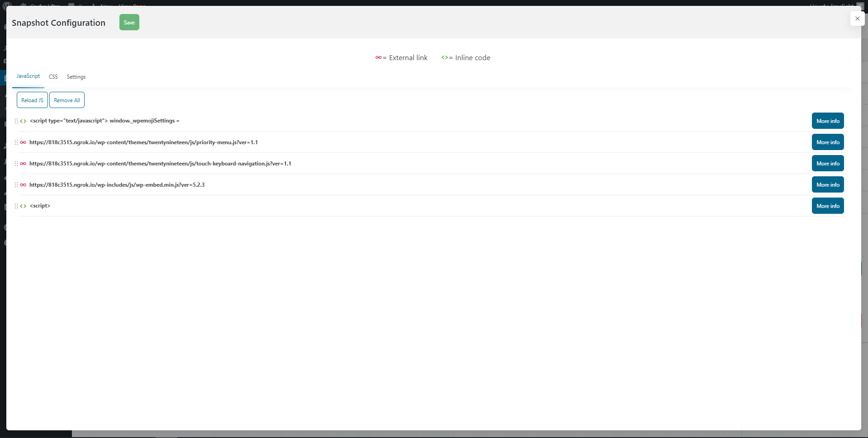Screen dimensions: 868x438
Task: Click external link icon of touch-keyboard-navigation.js row
Action: pyautogui.click(x=23, y=164)
